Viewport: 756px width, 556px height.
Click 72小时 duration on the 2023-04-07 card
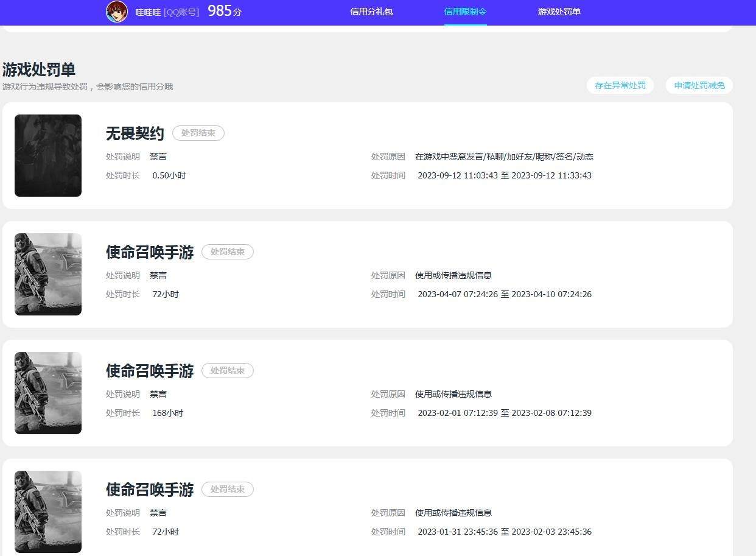[x=166, y=294]
